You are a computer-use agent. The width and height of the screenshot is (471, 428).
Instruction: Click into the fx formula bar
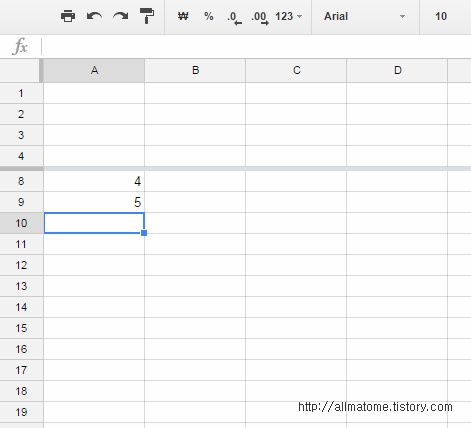pos(256,46)
